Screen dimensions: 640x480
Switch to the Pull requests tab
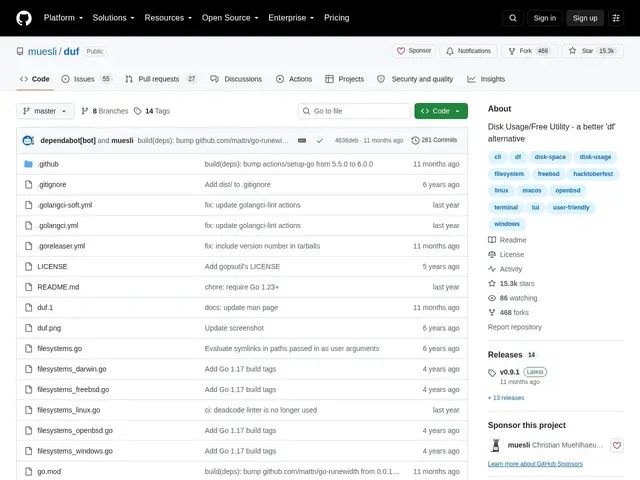coord(161,79)
